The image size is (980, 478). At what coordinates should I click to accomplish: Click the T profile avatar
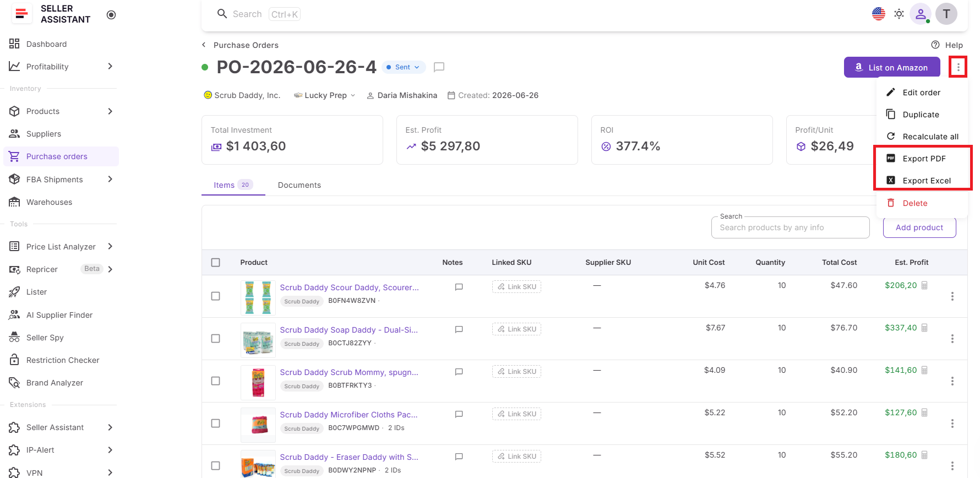coord(946,14)
